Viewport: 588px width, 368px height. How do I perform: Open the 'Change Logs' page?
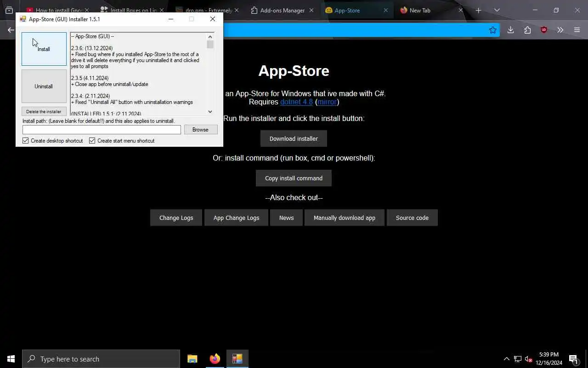click(176, 218)
